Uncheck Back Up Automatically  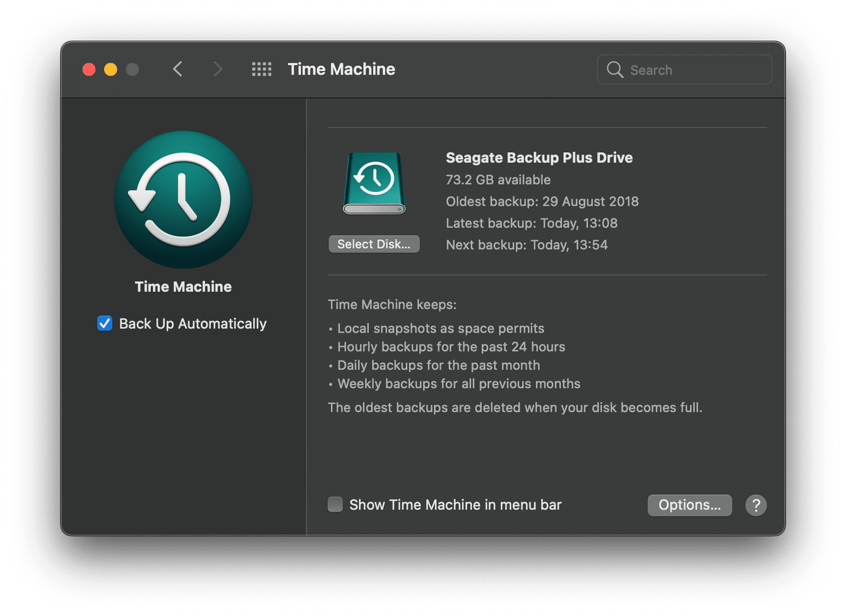[x=105, y=323]
